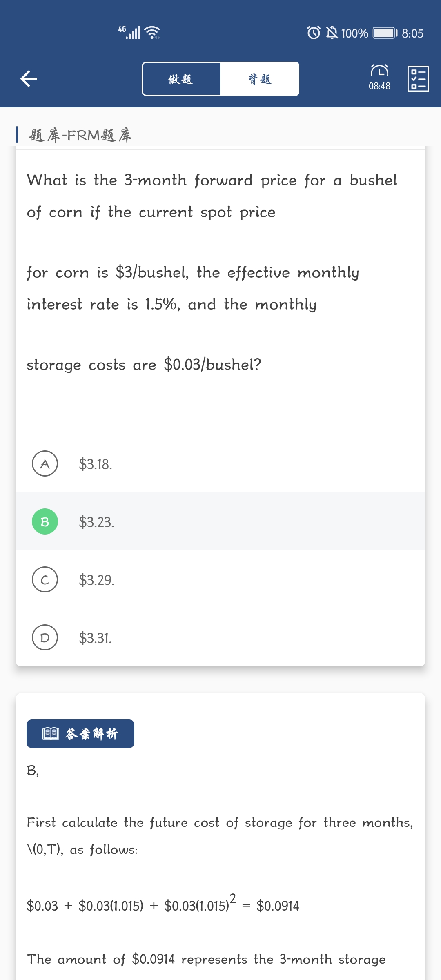Switch to the 做题 tab
This screenshot has width=441, height=980.
[x=181, y=79]
